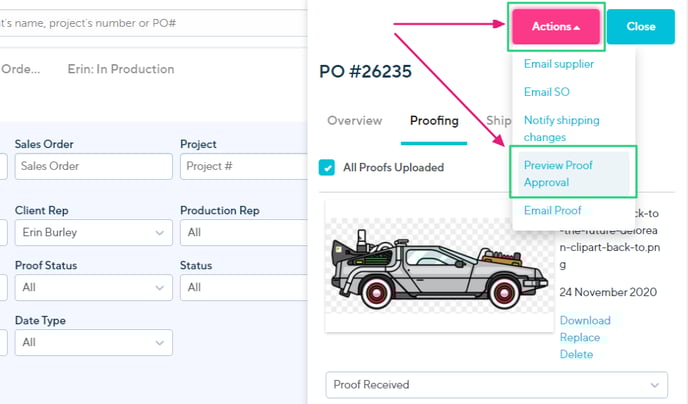Click Preview Proof Approval menu item

tap(560, 173)
